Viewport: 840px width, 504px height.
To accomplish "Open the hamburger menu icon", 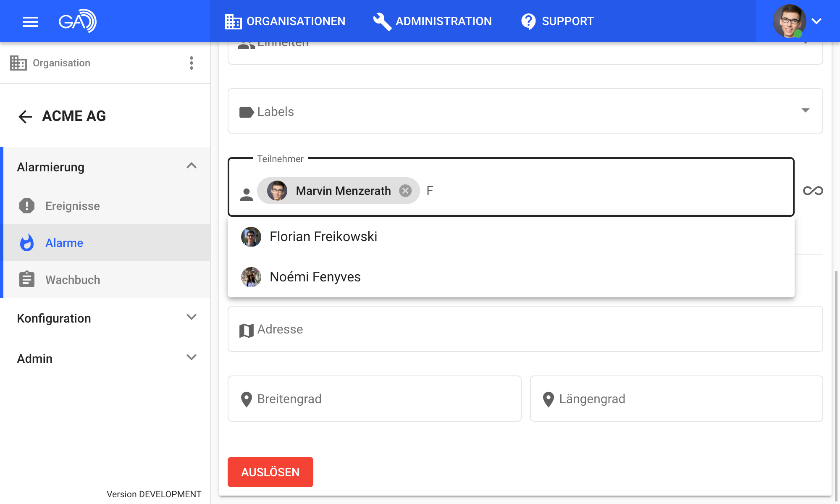I will (x=30, y=21).
